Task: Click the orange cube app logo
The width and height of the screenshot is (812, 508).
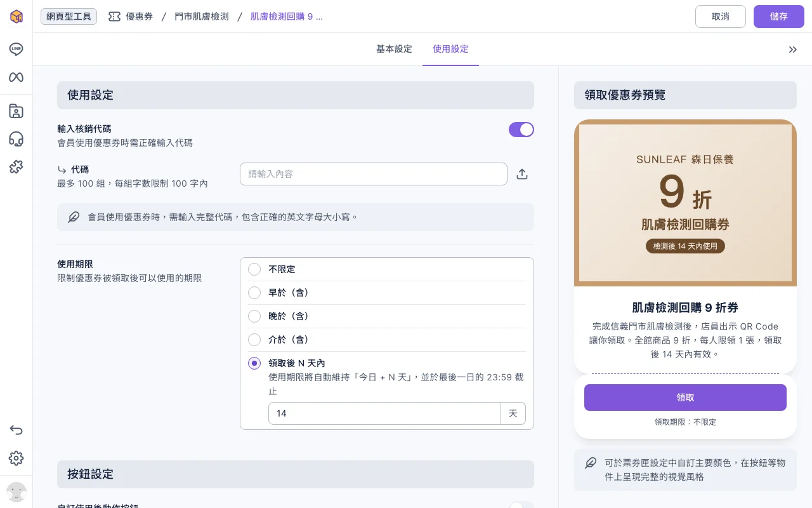Action: (16, 17)
